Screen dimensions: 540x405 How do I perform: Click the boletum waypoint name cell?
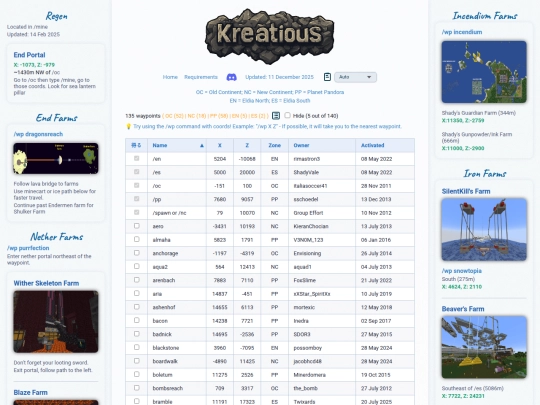177,375
